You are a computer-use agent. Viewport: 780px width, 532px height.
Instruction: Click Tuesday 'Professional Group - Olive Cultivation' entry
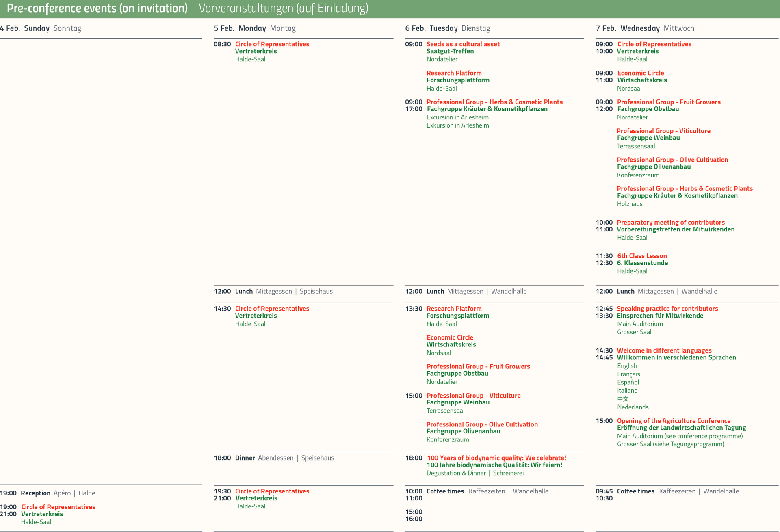click(x=482, y=424)
